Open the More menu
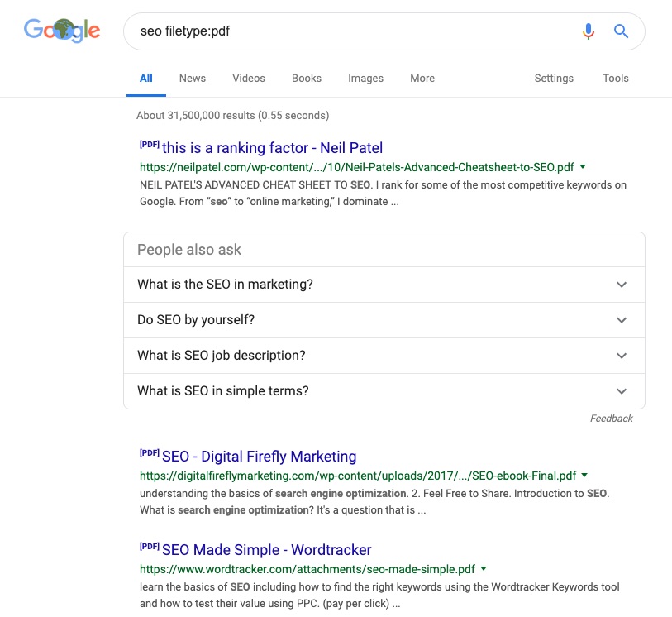This screenshot has width=672, height=617. pyautogui.click(x=422, y=79)
